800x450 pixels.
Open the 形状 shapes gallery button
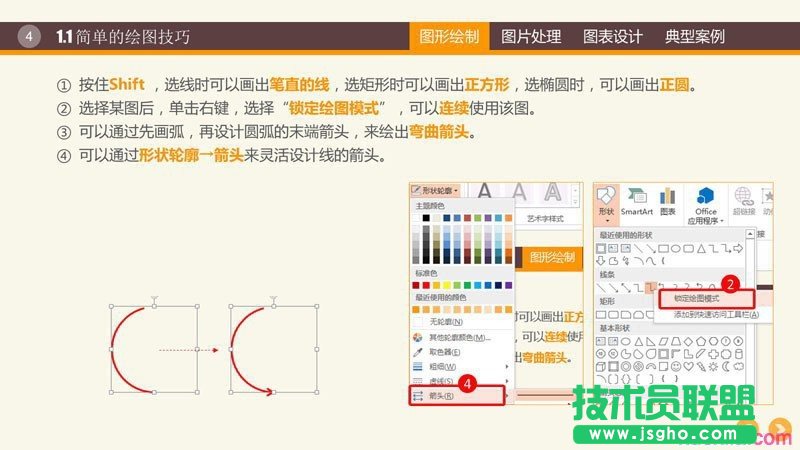point(606,203)
